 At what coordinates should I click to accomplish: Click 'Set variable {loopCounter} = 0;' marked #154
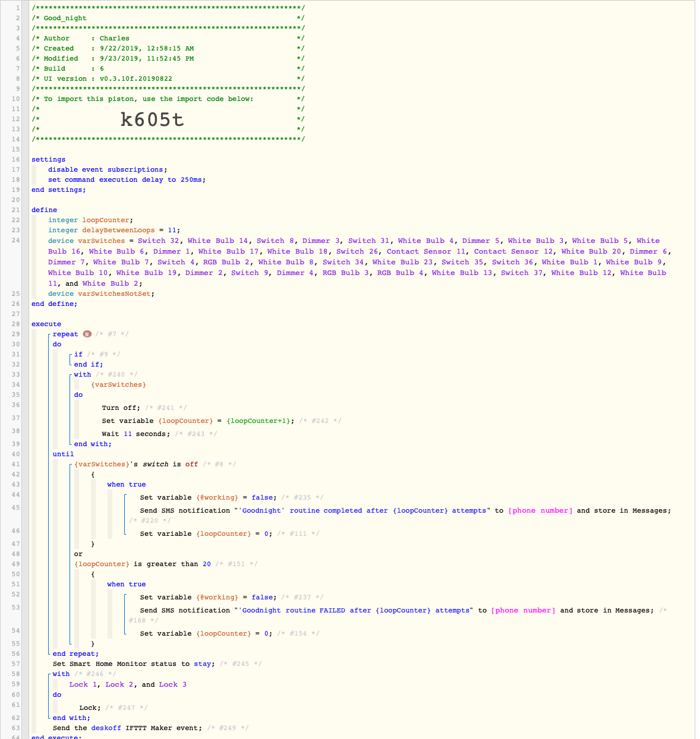[206, 633]
